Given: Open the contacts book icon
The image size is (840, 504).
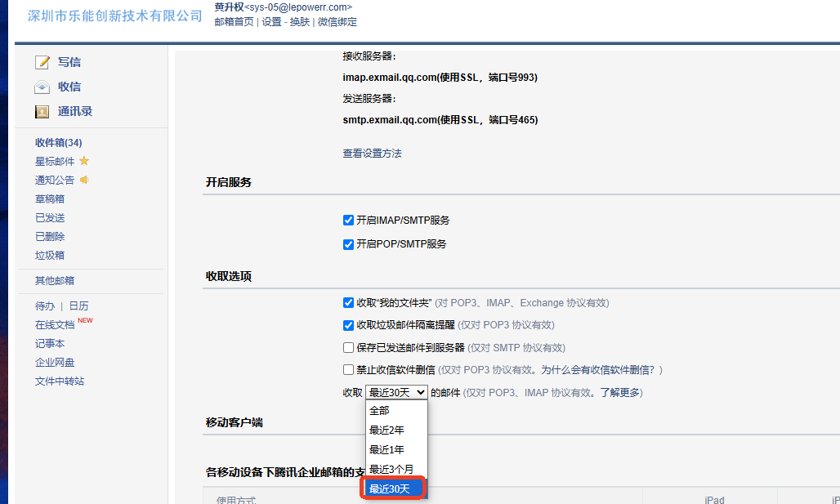Looking at the screenshot, I should click(x=42, y=112).
